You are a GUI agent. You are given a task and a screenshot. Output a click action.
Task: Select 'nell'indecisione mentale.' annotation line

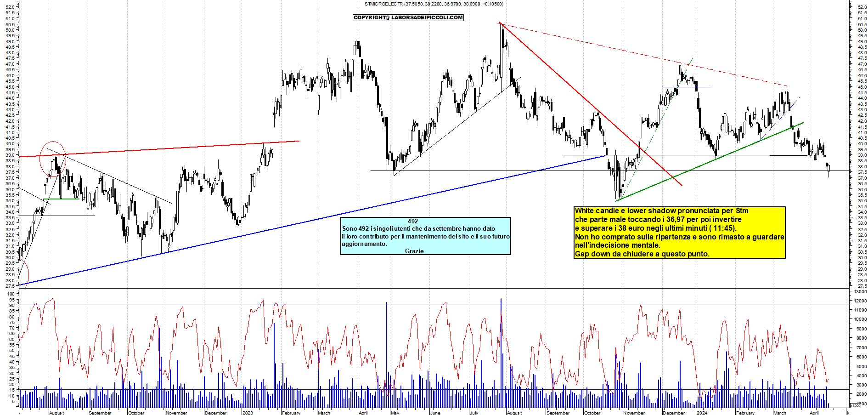617,245
